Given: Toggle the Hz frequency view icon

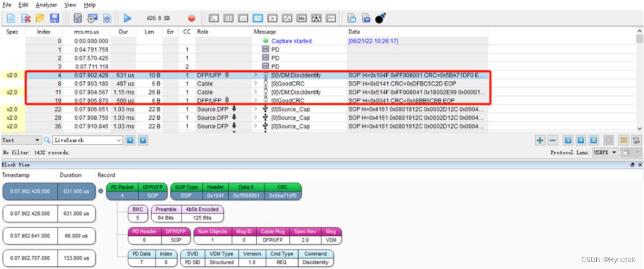Looking at the screenshot, I should click(x=302, y=18).
